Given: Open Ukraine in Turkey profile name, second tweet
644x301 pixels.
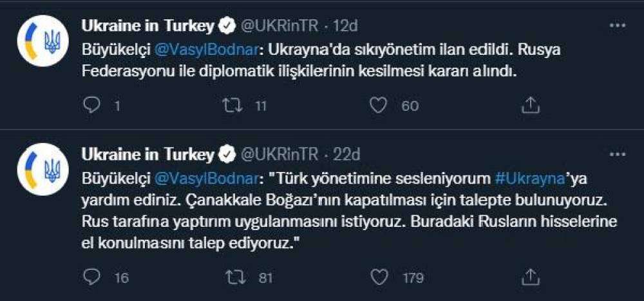Looking at the screenshot, I should point(147,155).
